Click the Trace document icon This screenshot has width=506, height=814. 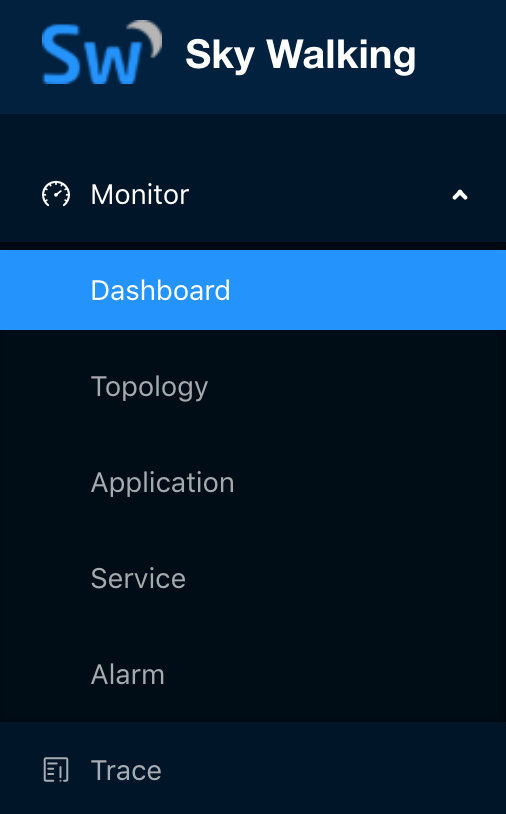click(x=56, y=770)
